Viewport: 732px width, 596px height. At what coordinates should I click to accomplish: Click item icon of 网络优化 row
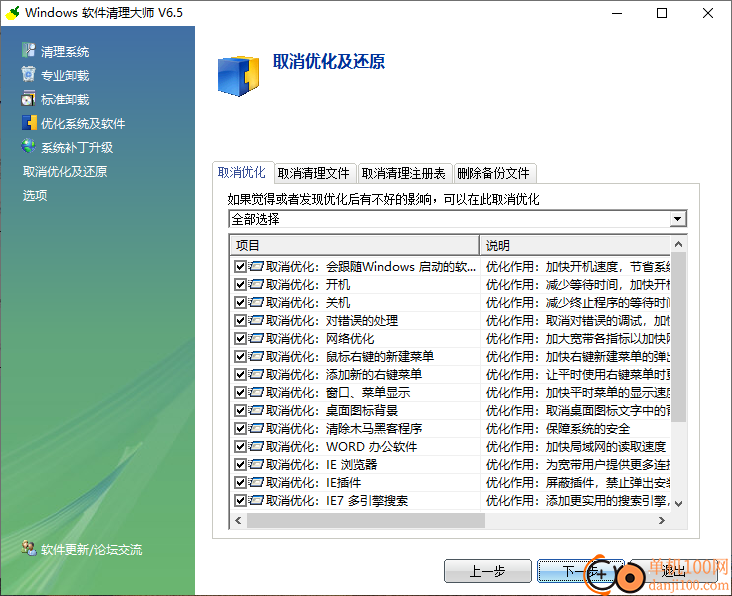[x=255, y=338]
